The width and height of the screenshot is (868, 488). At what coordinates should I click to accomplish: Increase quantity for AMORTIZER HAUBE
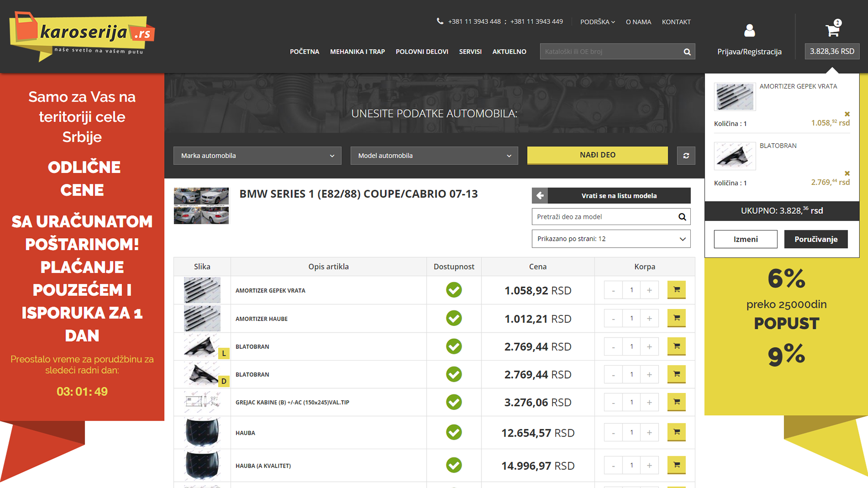click(649, 318)
